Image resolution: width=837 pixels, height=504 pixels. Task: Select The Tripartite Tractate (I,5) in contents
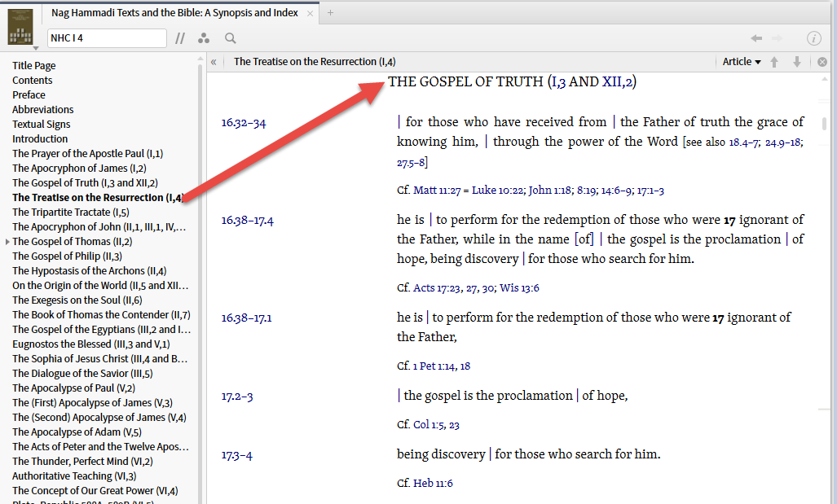[x=71, y=212]
